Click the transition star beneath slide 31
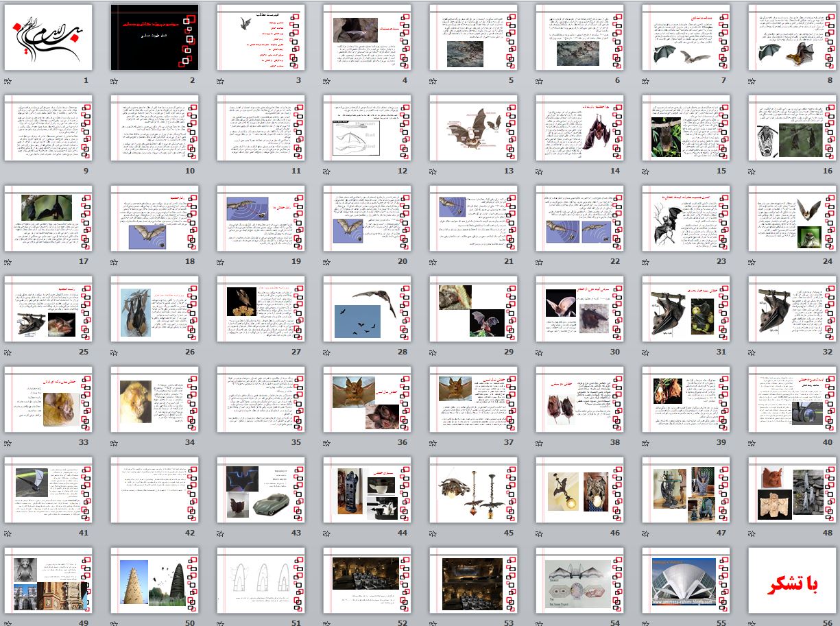840x626 pixels. click(x=645, y=352)
